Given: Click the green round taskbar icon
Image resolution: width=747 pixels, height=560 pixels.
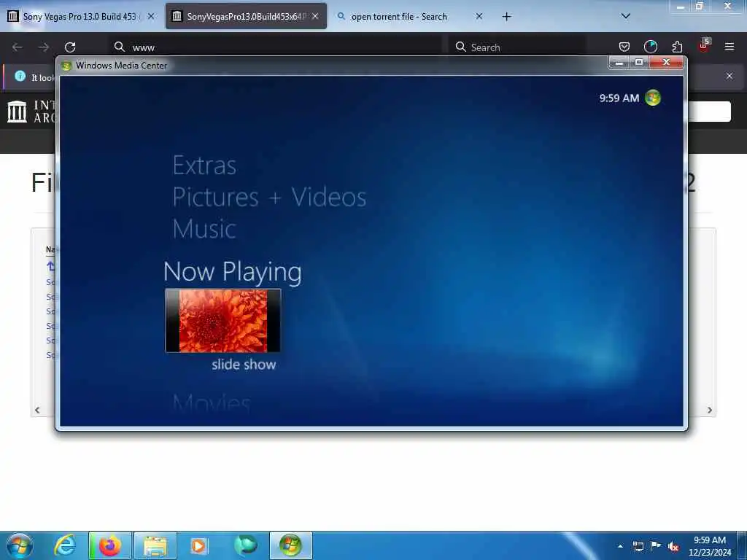Looking at the screenshot, I should tap(245, 545).
